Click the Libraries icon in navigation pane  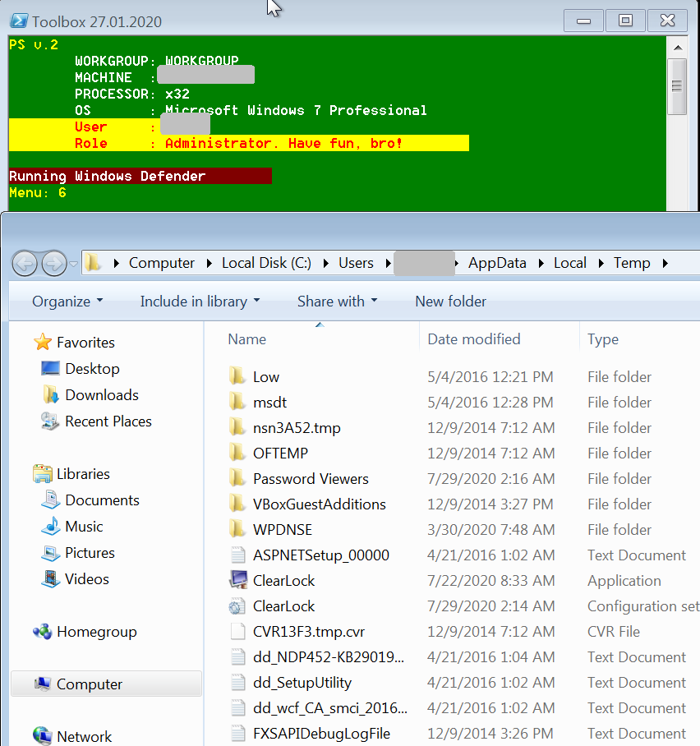tap(43, 474)
